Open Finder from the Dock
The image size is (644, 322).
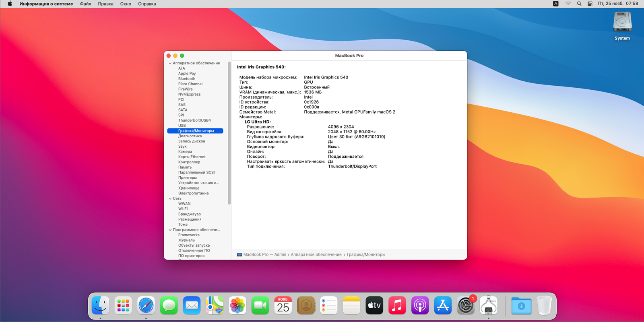pyautogui.click(x=100, y=306)
